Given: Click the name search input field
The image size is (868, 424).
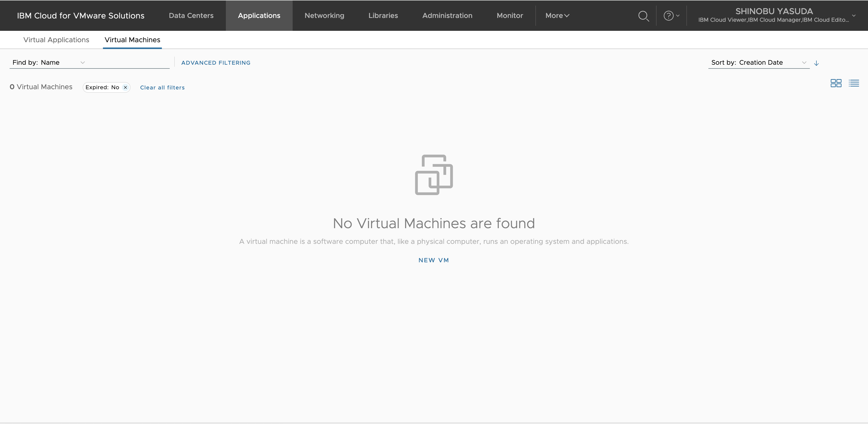Looking at the screenshot, I should (128, 63).
